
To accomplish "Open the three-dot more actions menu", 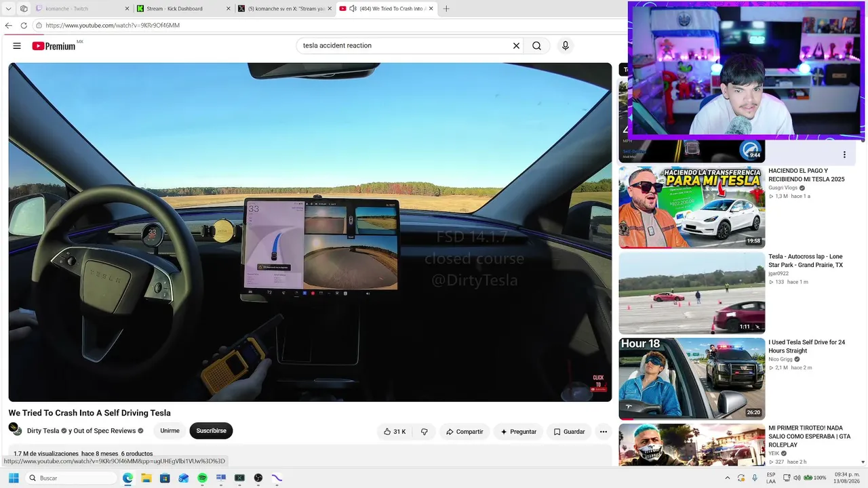I will (x=603, y=431).
